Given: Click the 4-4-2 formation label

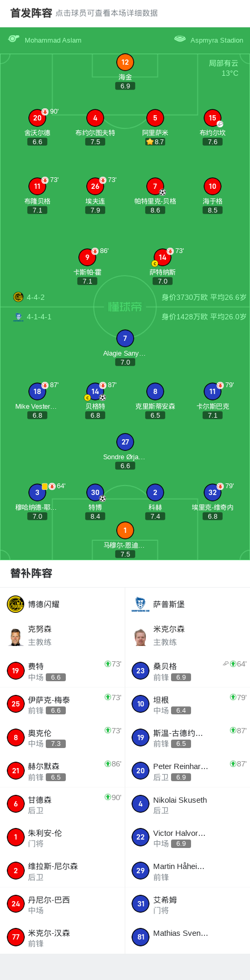Looking at the screenshot, I should coord(36,297).
